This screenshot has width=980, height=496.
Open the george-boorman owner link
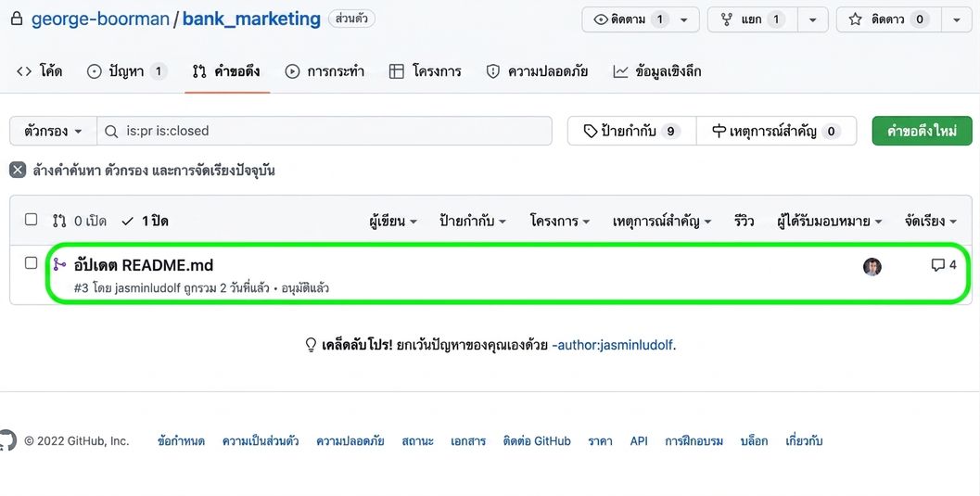pos(100,19)
